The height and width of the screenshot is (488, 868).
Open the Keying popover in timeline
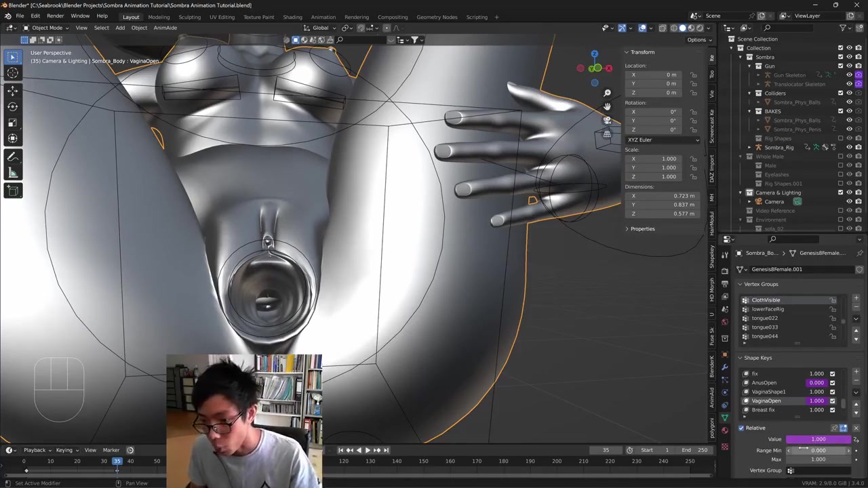click(x=65, y=450)
